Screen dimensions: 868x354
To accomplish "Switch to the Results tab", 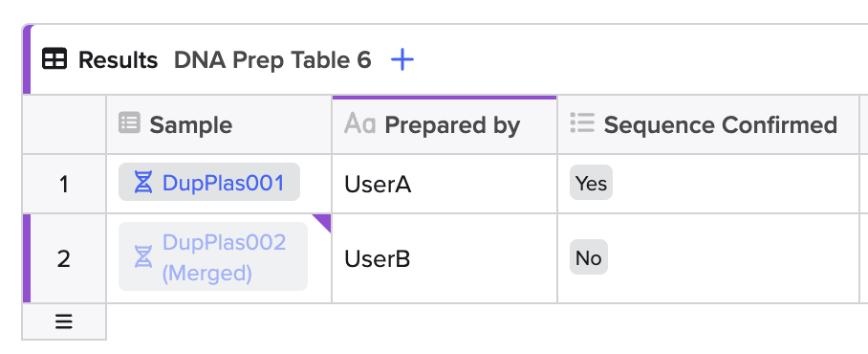I will click(x=118, y=60).
